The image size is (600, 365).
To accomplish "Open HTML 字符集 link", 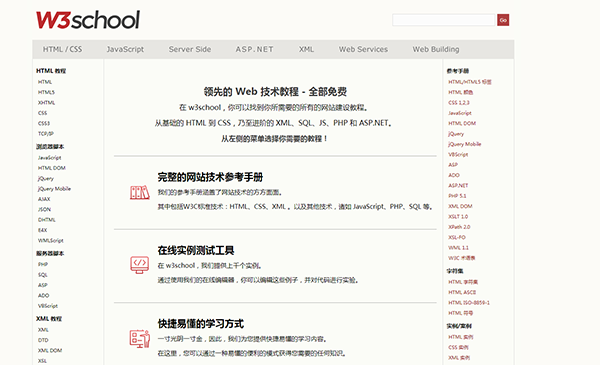I will 463,282.
